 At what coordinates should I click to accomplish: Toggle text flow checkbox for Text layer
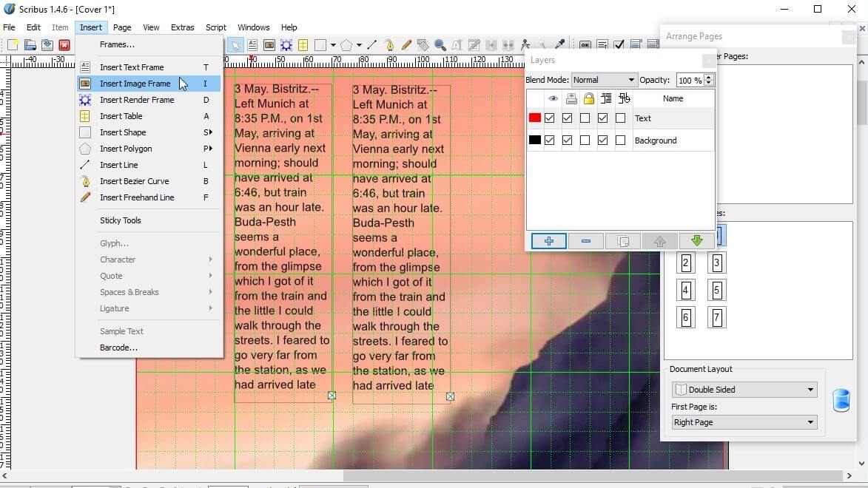click(x=602, y=118)
